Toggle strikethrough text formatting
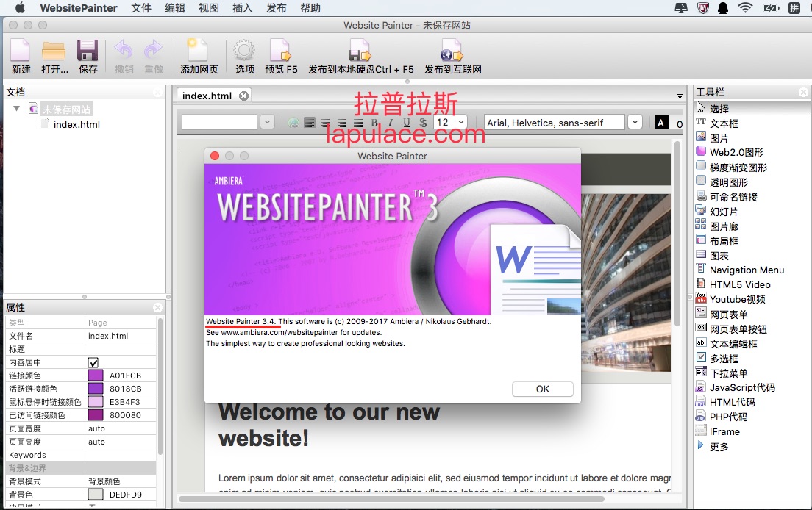 click(x=423, y=123)
